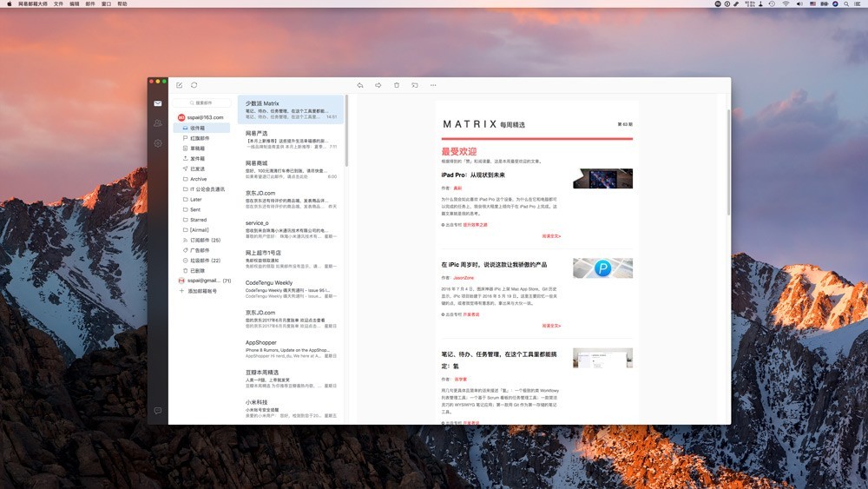
Task: Open Notification Center icon in menu bar
Action: pos(858,3)
